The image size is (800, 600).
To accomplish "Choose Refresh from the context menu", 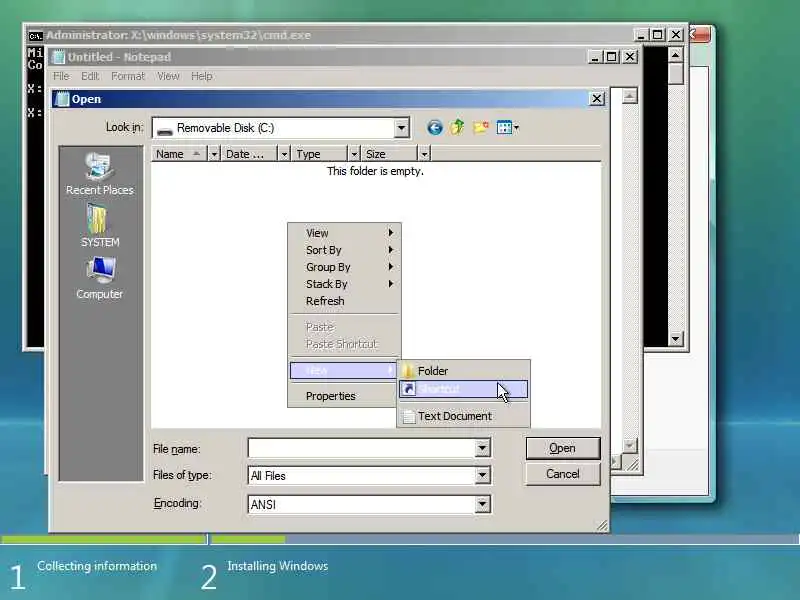I will (x=344, y=301).
